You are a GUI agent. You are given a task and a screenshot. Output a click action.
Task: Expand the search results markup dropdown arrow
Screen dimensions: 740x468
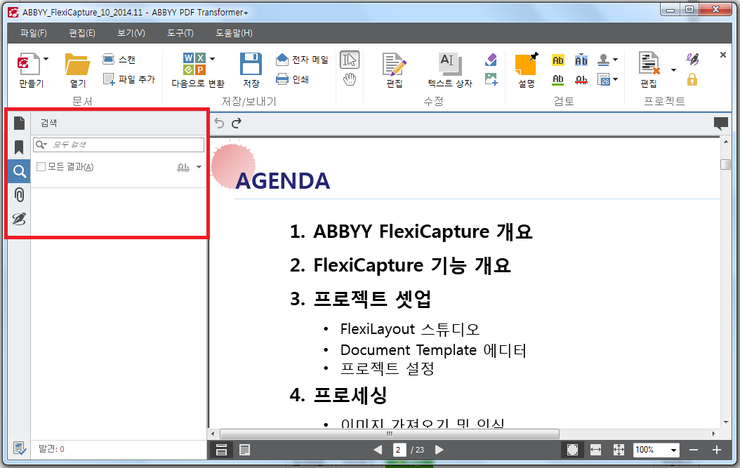(x=199, y=167)
